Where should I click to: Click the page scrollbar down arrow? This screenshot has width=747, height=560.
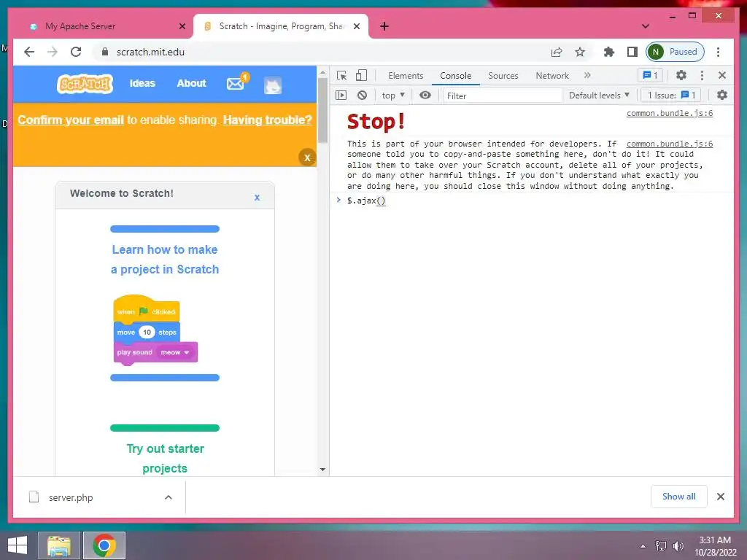322,470
